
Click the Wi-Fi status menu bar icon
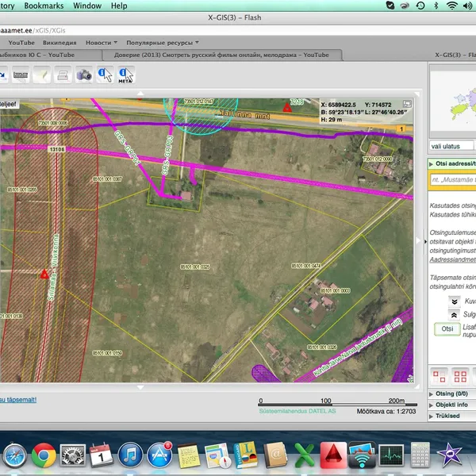[451, 6]
